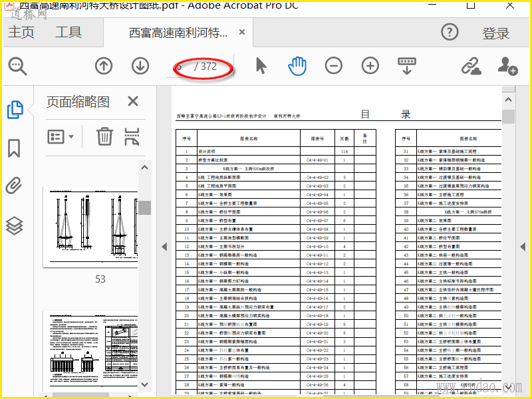The height and width of the screenshot is (399, 532).
Task: Click the 登录 (Sign in) button
Action: [x=495, y=33]
